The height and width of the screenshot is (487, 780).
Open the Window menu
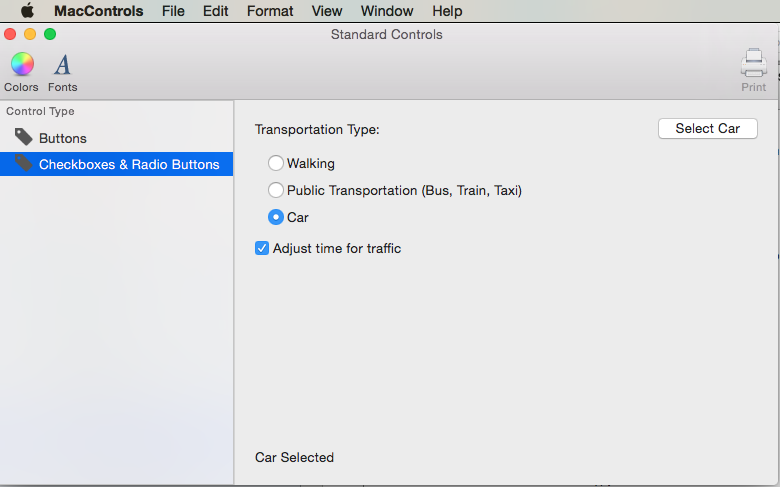[387, 11]
